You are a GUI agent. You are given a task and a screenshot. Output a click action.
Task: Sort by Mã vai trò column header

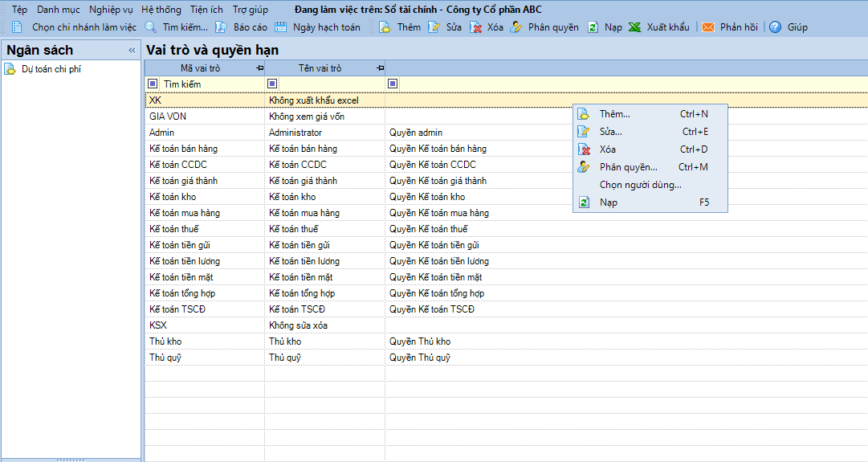(x=201, y=68)
